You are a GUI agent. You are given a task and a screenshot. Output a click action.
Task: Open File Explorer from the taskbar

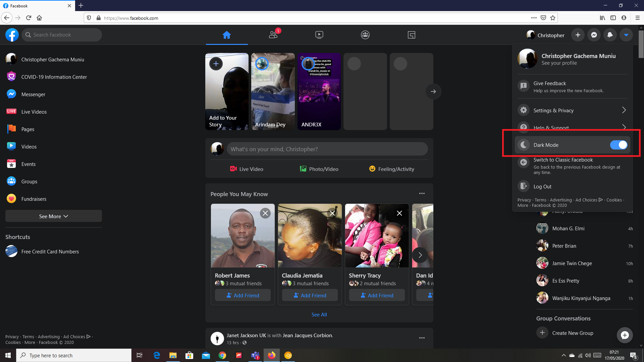coord(173,355)
